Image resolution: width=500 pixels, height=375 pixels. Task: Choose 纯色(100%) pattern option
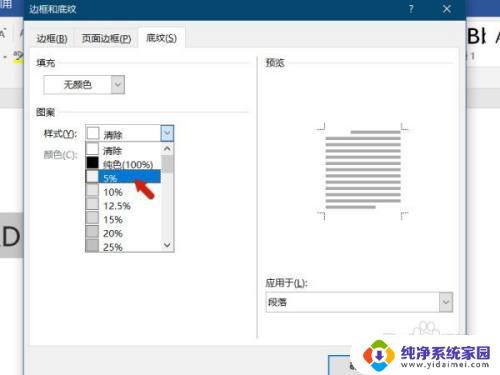[x=123, y=164]
